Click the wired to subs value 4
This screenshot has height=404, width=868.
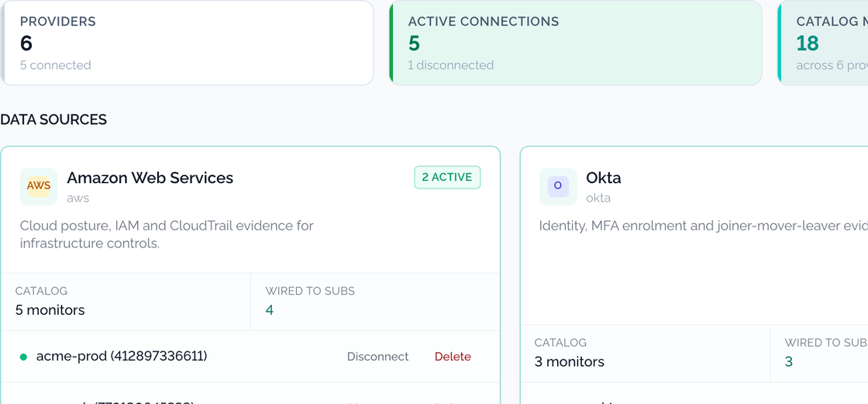[x=270, y=310]
